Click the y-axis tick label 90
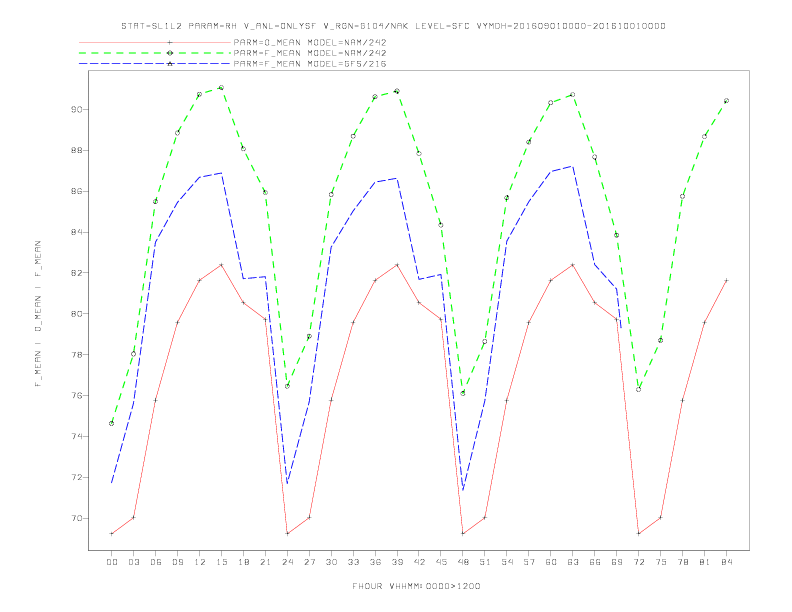The height and width of the screenshot is (612, 792). (77, 110)
